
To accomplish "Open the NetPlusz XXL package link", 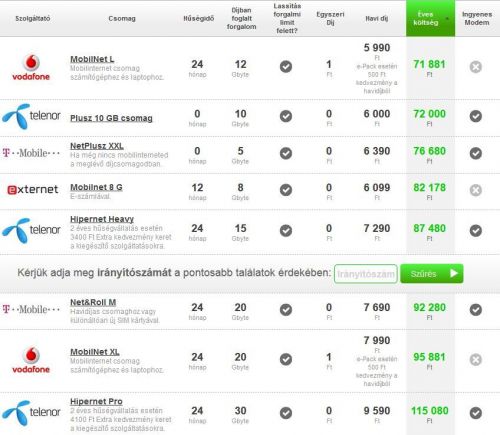I will click(97, 146).
